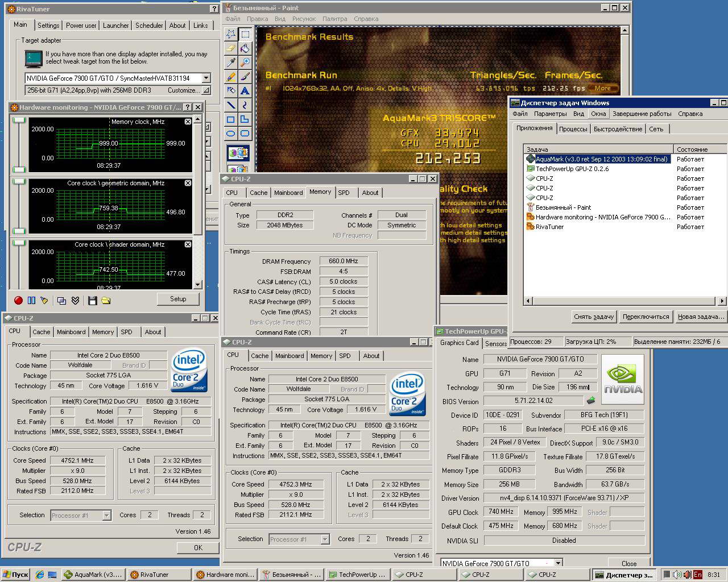Open the SPD tab in the CPU-Z Memory window
Image resolution: width=728 pixels, height=582 pixels.
click(344, 193)
